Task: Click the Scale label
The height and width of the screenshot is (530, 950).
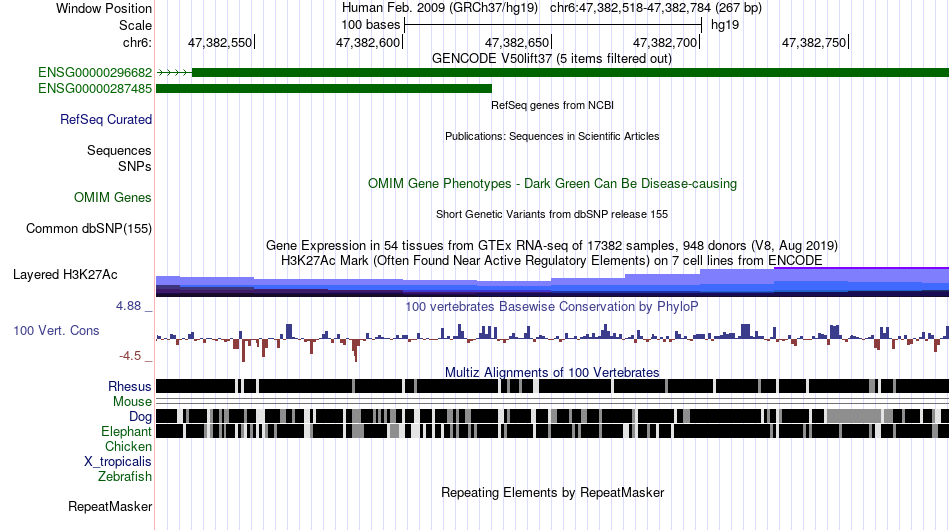Action: tap(135, 25)
